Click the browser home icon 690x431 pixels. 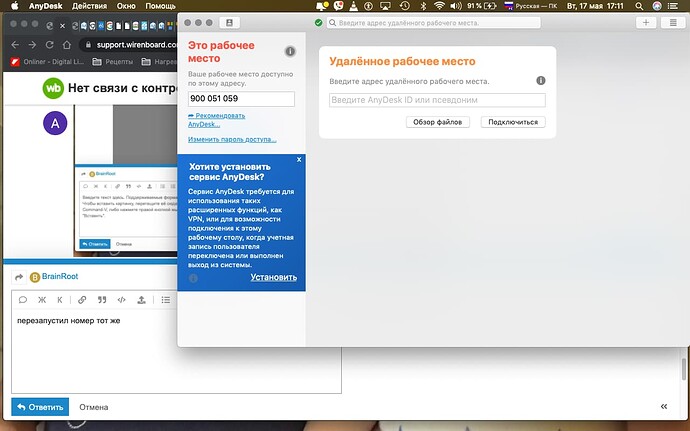66,45
